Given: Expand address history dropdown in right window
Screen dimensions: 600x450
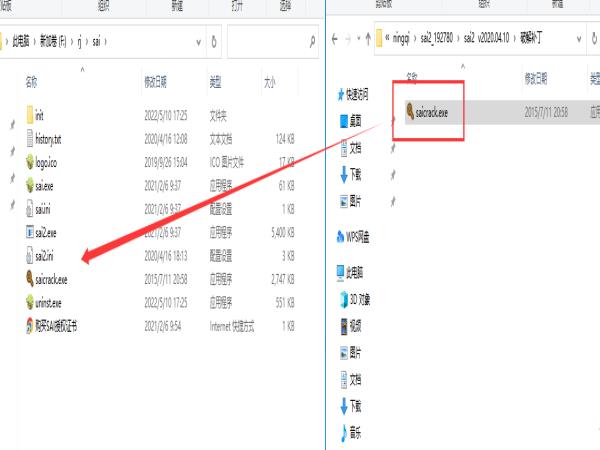Looking at the screenshot, I should pos(579,39).
